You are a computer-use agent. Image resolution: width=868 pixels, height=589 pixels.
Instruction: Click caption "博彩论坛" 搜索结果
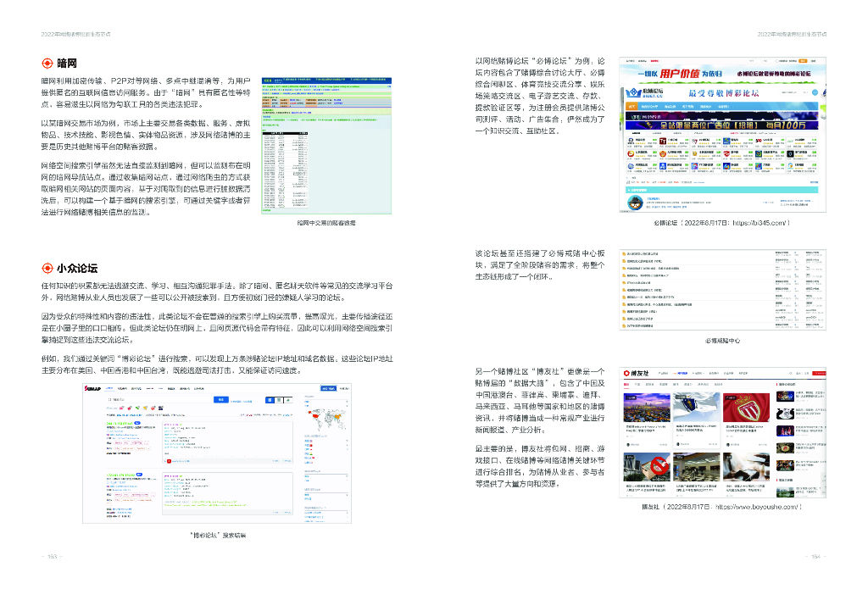218,536
